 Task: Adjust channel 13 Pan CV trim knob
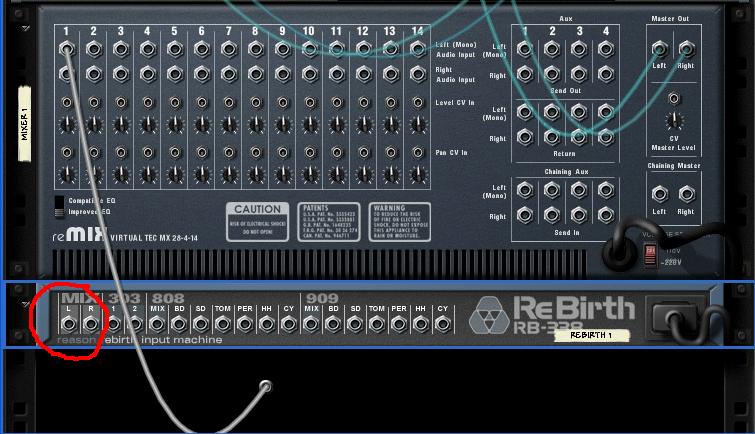pos(391,174)
